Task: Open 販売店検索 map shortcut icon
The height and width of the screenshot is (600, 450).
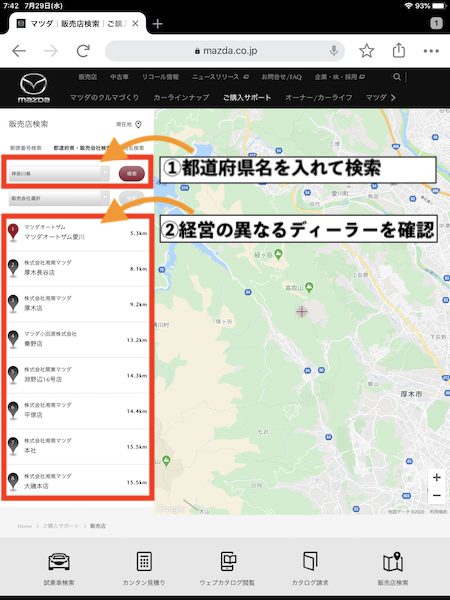Action: [393, 561]
